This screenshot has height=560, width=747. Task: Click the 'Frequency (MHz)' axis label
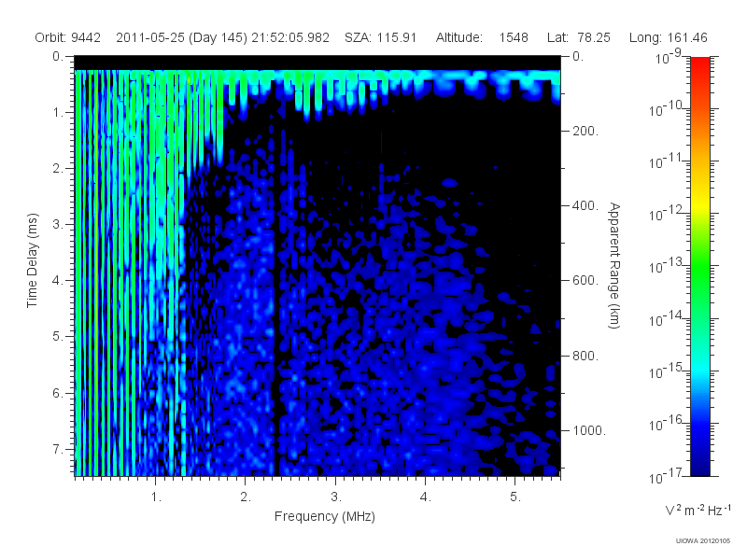point(324,516)
